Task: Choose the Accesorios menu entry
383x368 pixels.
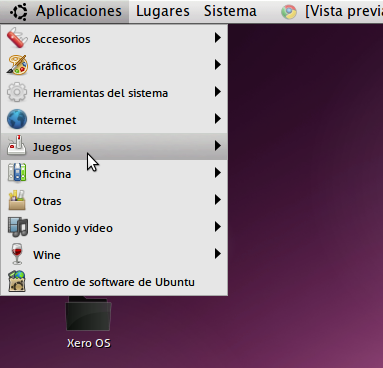Action: tap(114, 38)
